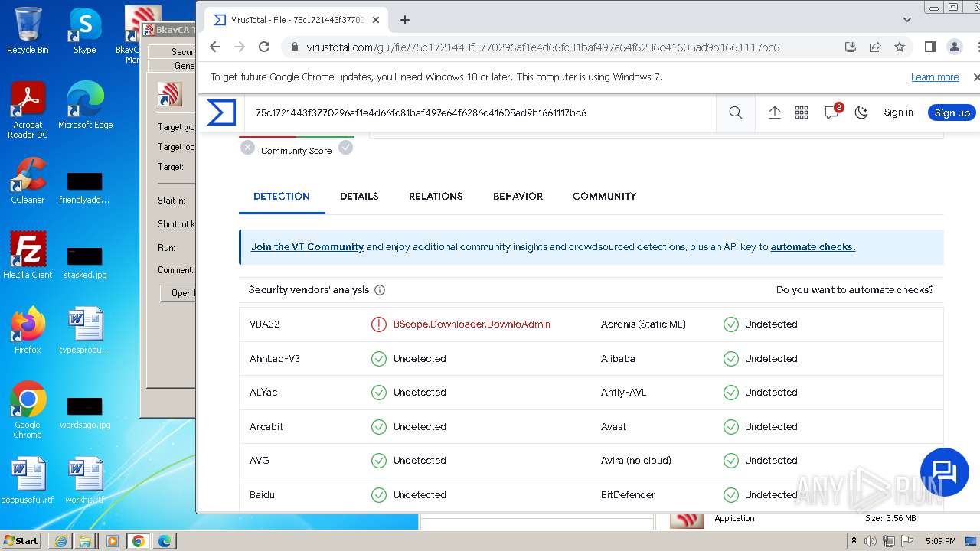Open the Windows Start menu
980x551 pixels.
coord(21,540)
